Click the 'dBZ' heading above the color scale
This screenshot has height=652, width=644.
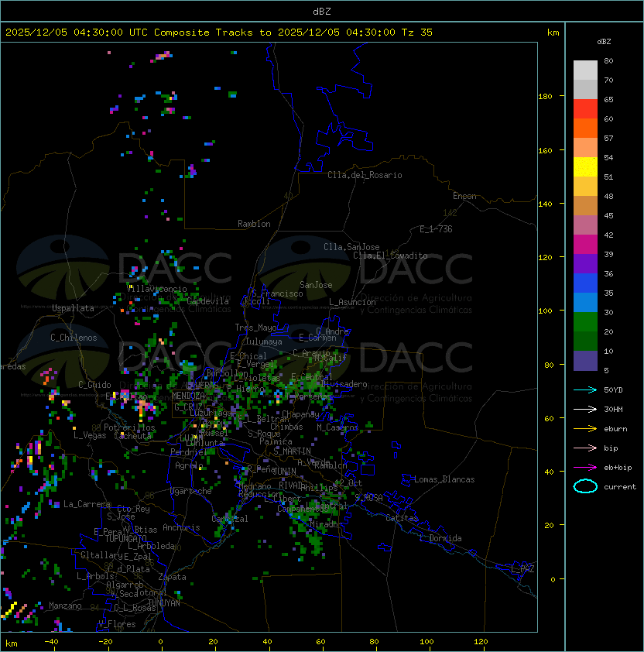click(x=604, y=42)
